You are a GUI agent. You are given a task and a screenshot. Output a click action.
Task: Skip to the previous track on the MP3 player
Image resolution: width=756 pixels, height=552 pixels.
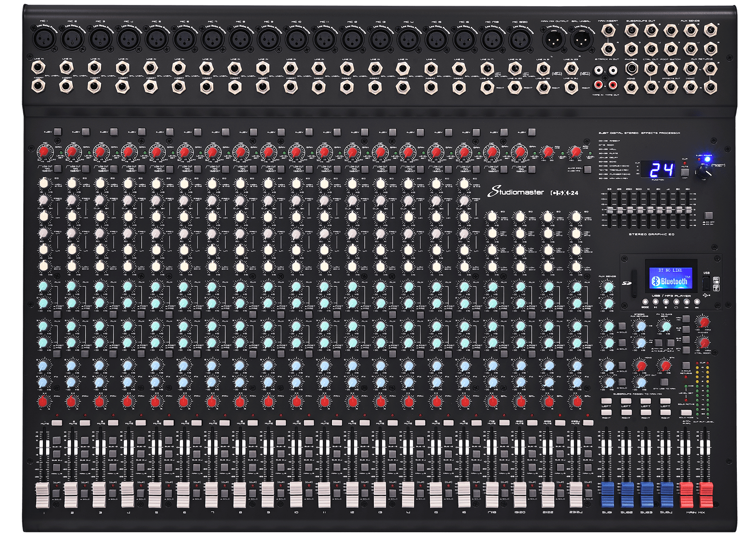click(x=687, y=302)
